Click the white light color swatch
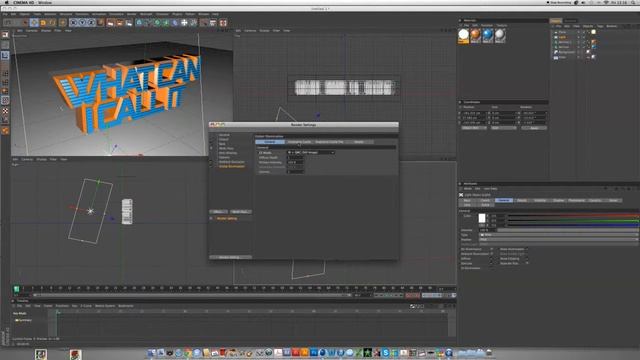This screenshot has width=640, height=360. [x=482, y=218]
